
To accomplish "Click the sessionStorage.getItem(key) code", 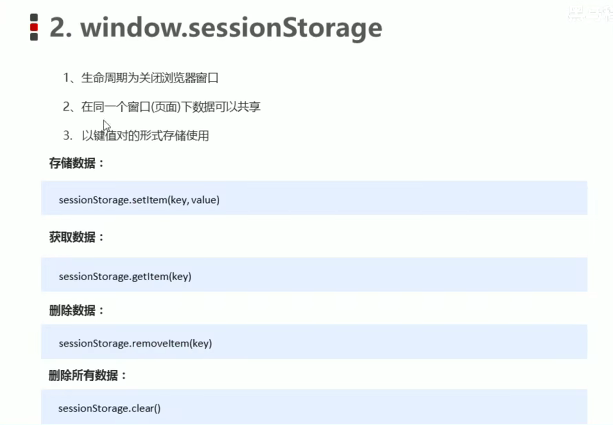I will pos(125,276).
